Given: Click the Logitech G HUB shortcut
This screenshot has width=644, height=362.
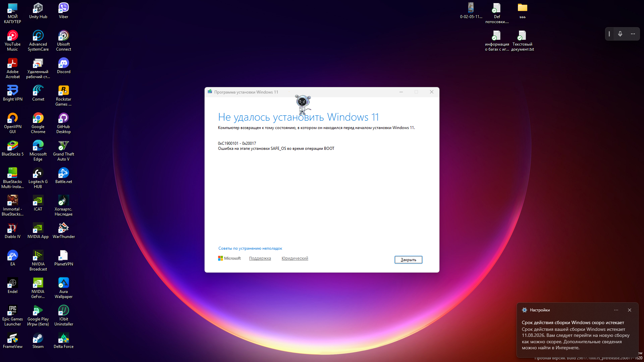Looking at the screenshot, I should [38, 178].
